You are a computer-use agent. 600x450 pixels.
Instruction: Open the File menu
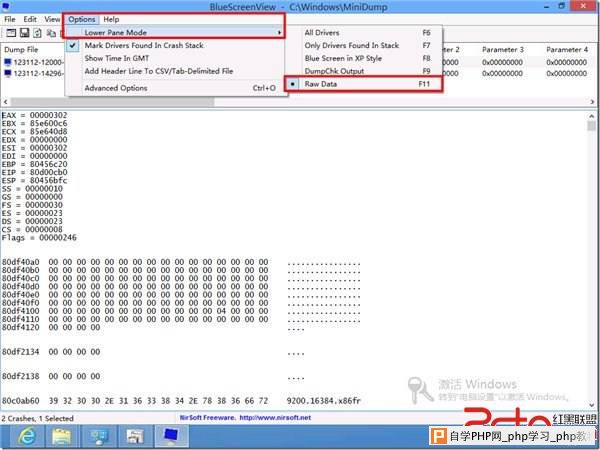(x=10, y=19)
